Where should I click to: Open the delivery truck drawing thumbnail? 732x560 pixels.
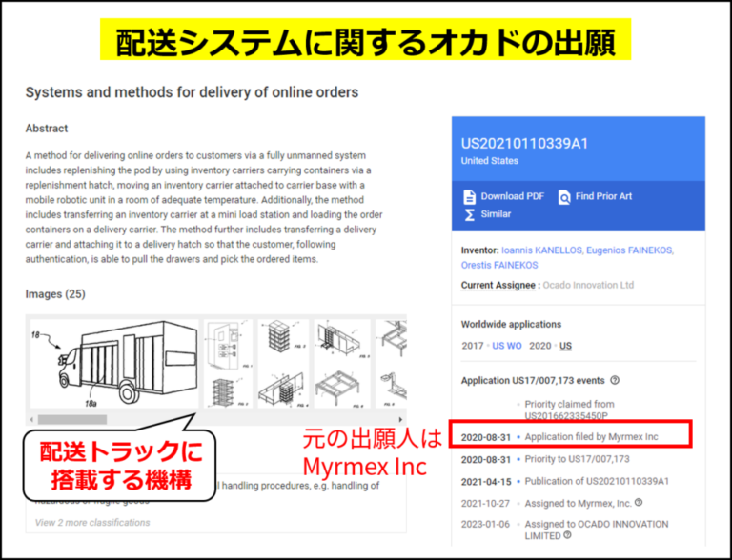click(114, 364)
